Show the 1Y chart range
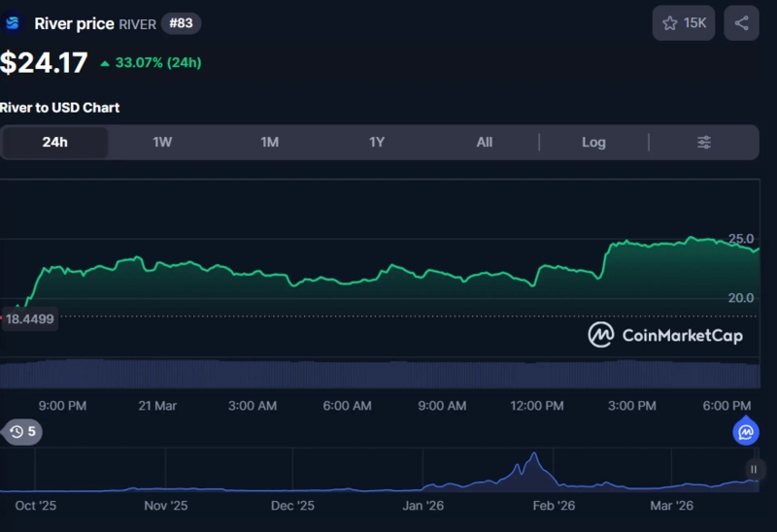Image resolution: width=777 pixels, height=532 pixels. pyautogui.click(x=377, y=143)
